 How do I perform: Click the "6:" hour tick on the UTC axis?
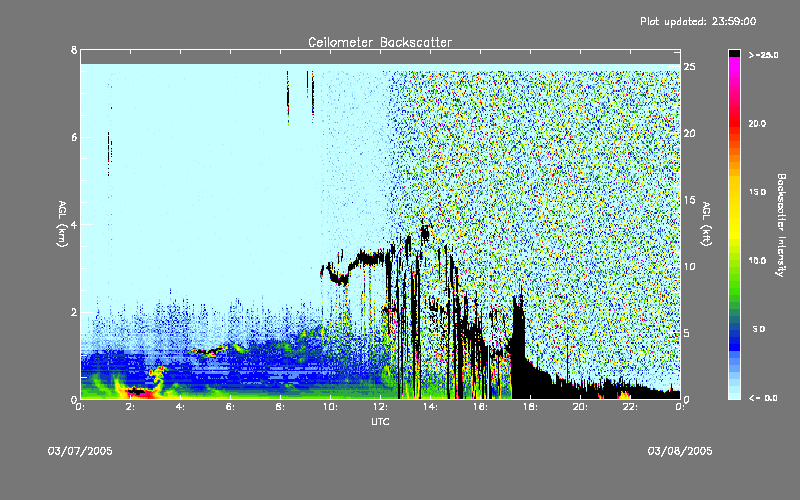pos(230,407)
